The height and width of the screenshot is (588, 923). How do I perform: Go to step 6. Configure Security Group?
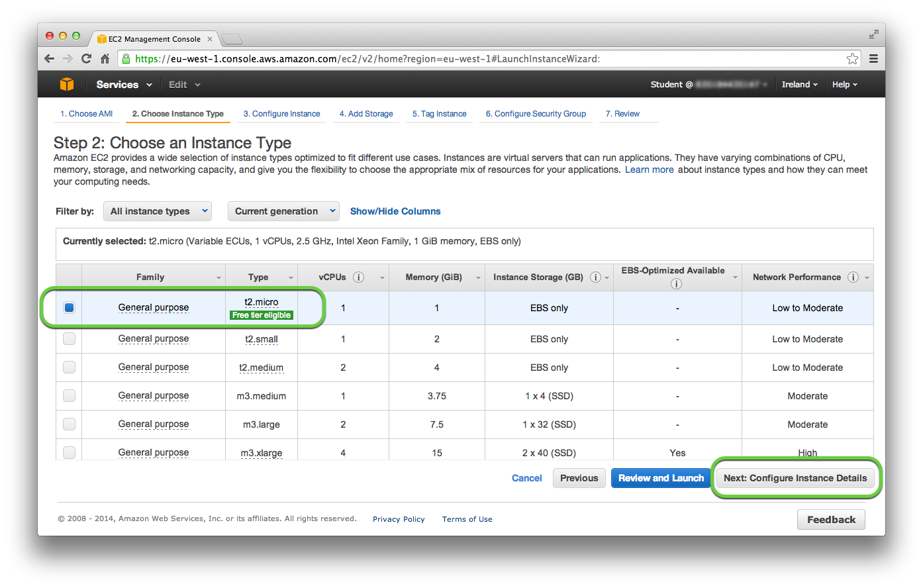[536, 114]
